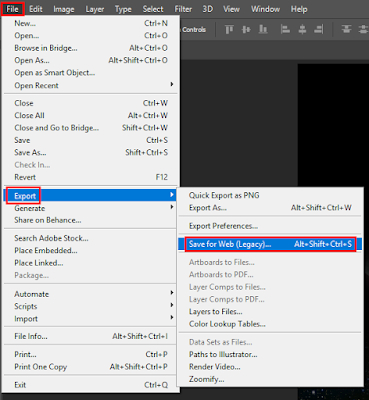Open the View menu
This screenshot has width=369, height=400.
pyautogui.click(x=231, y=9)
